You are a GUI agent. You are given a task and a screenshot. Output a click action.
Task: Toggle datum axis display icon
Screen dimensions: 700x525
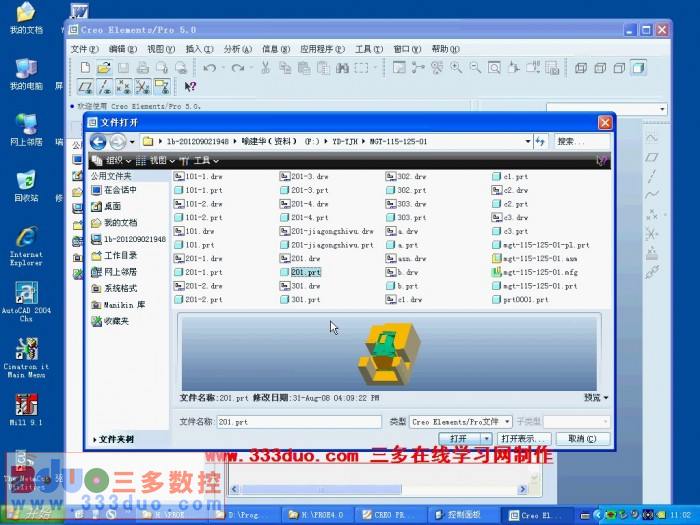[104, 87]
